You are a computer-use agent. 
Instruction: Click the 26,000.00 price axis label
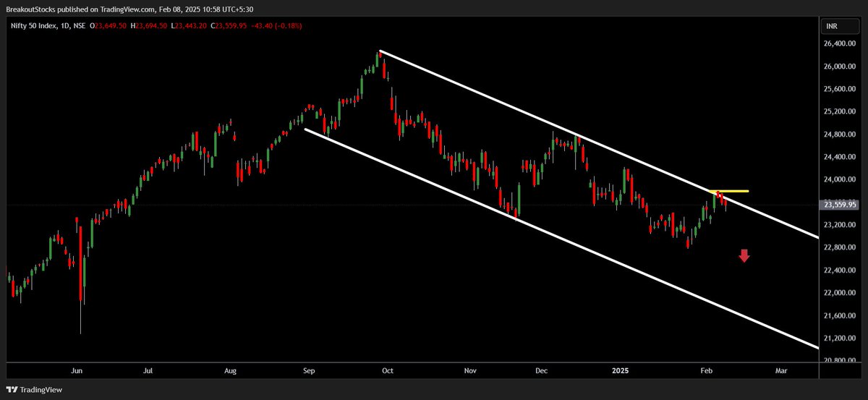coord(840,67)
